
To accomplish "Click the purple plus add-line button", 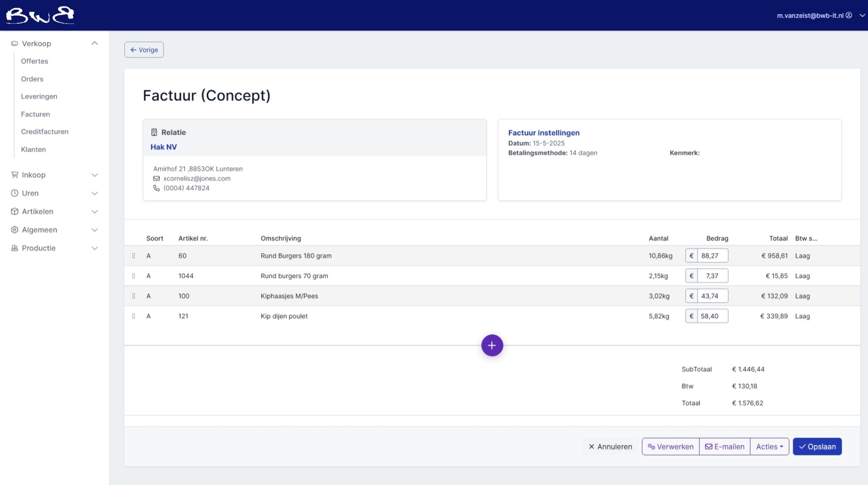I will [x=492, y=345].
